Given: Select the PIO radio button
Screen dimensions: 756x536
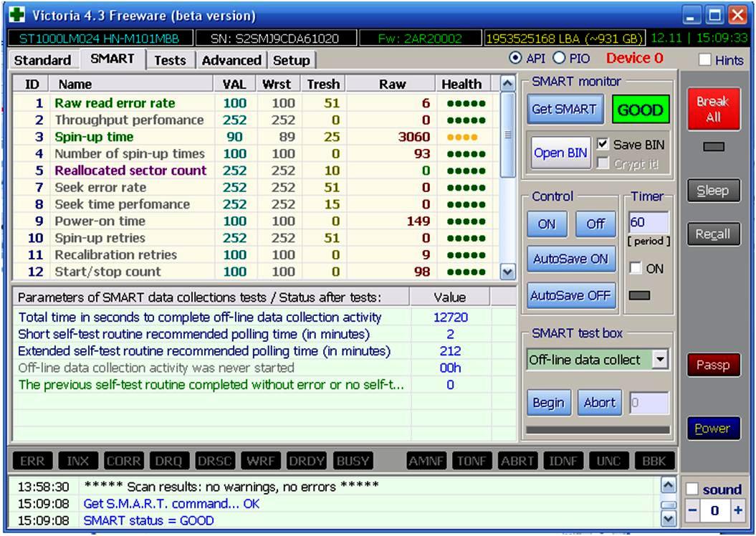Looking at the screenshot, I should click(x=559, y=58).
